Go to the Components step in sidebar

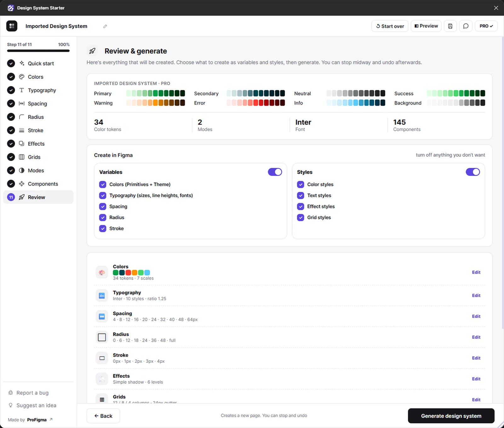click(x=38, y=184)
